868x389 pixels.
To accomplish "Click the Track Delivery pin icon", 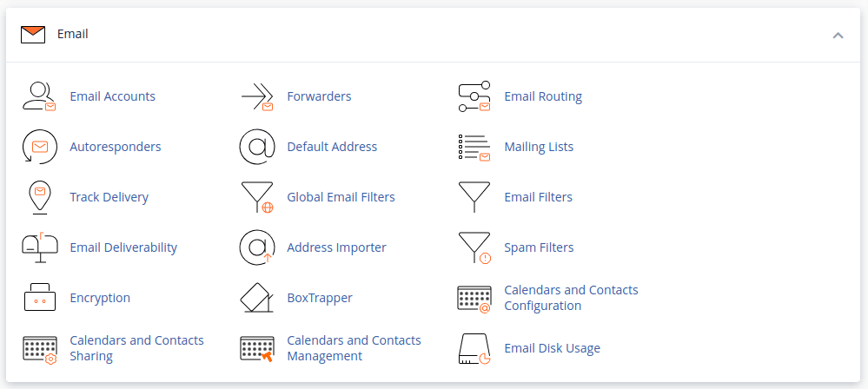I will click(39, 197).
